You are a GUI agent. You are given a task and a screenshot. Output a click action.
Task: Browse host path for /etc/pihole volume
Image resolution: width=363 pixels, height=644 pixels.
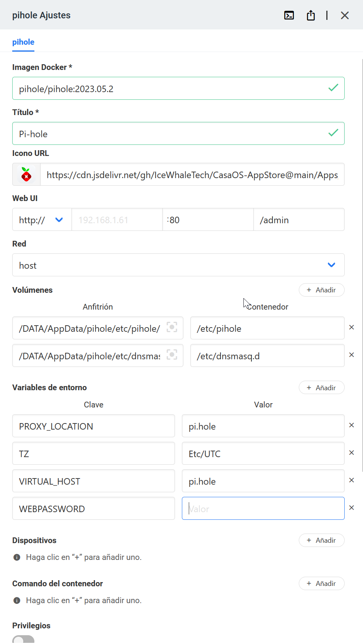click(x=172, y=328)
